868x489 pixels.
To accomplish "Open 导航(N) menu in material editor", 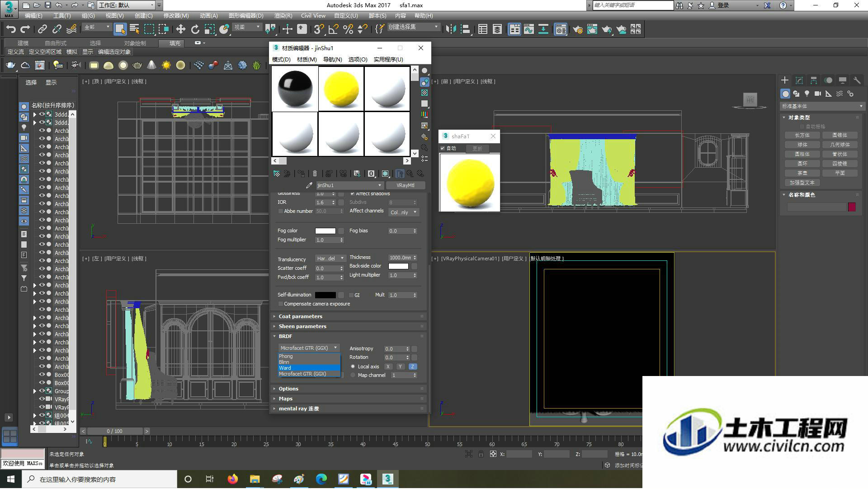I will 332,59.
